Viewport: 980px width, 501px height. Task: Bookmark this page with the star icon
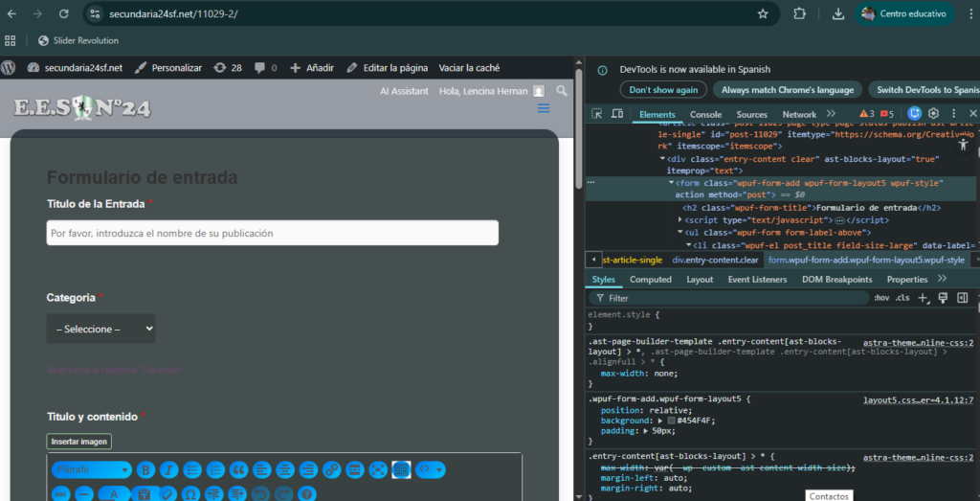(763, 13)
